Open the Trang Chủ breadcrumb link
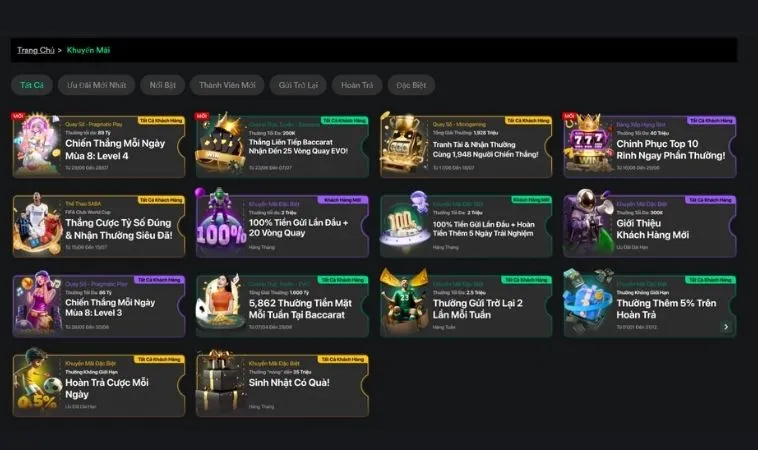 (36, 50)
